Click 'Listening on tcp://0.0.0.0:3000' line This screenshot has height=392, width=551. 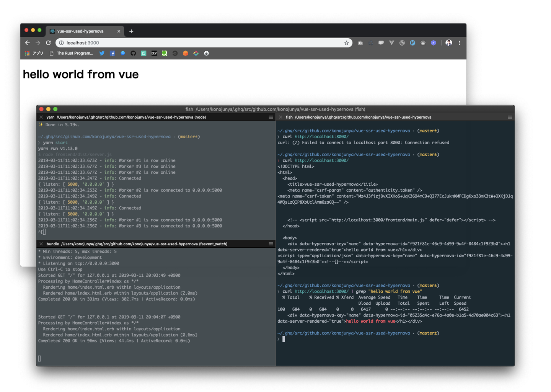click(x=78, y=263)
